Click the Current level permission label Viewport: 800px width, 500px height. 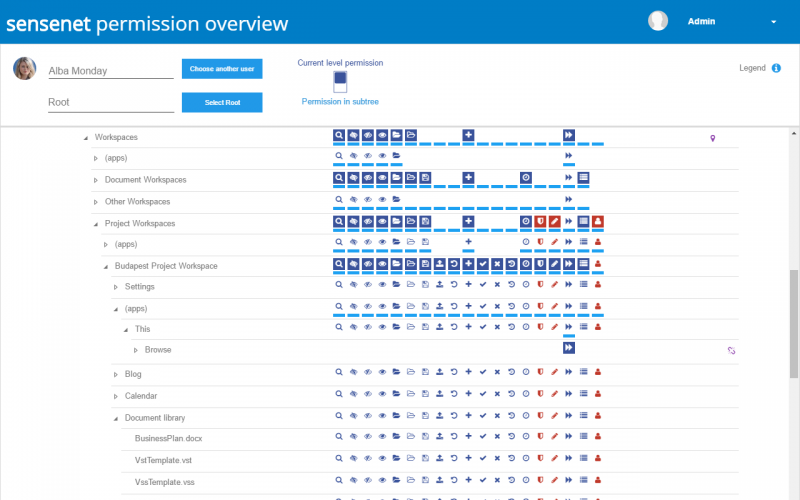coord(340,63)
